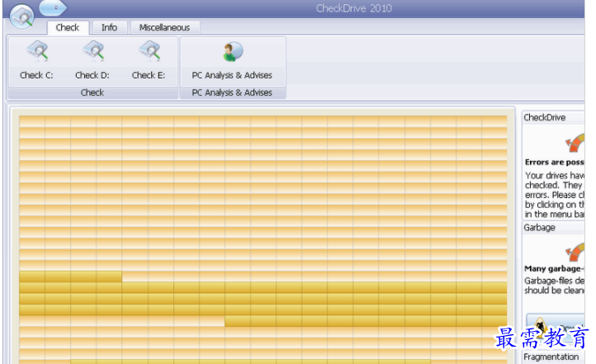Click the Check ribbon group caption
Screen dimensions: 596x364
[92, 92]
